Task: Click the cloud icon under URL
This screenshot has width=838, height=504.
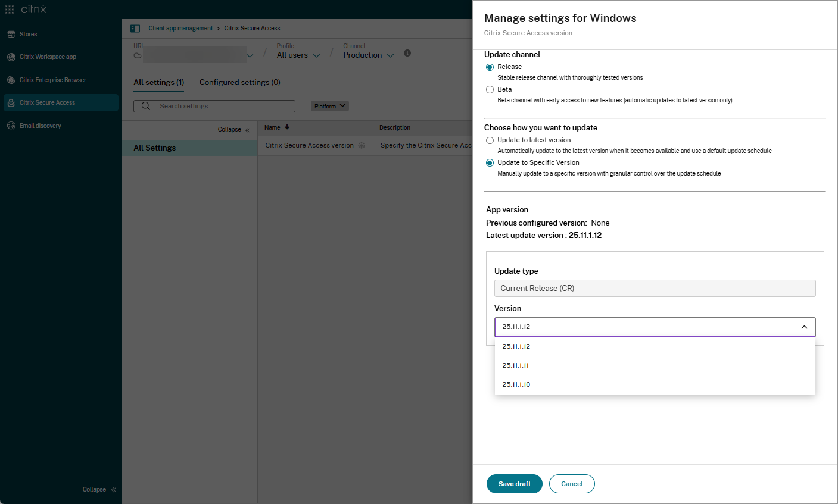Action: [138, 55]
